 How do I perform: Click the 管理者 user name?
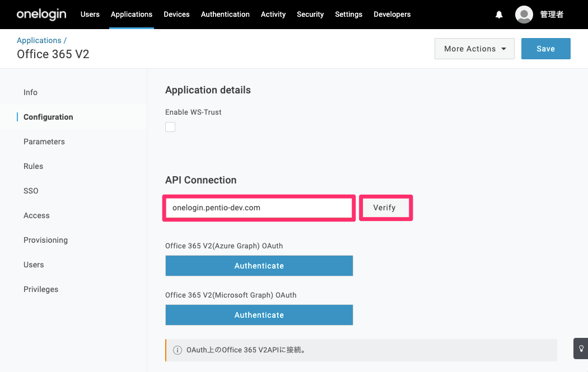click(552, 15)
